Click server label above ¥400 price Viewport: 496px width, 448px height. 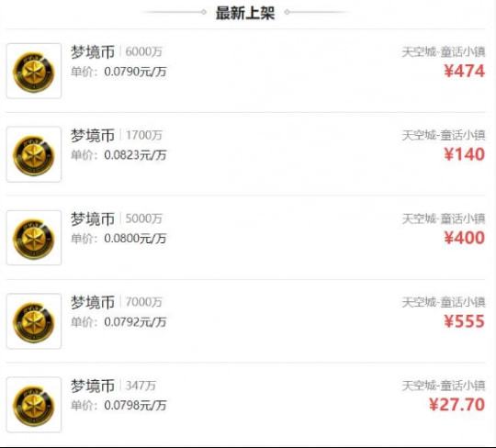(x=444, y=218)
